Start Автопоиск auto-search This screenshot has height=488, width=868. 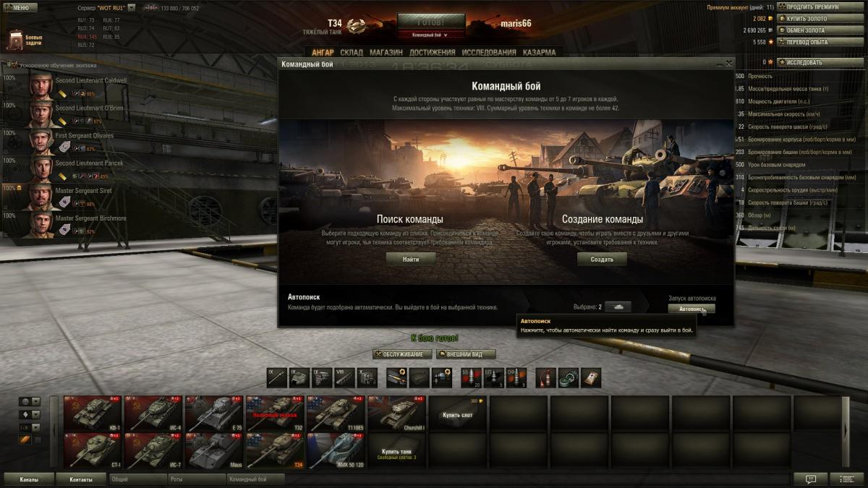tap(692, 309)
